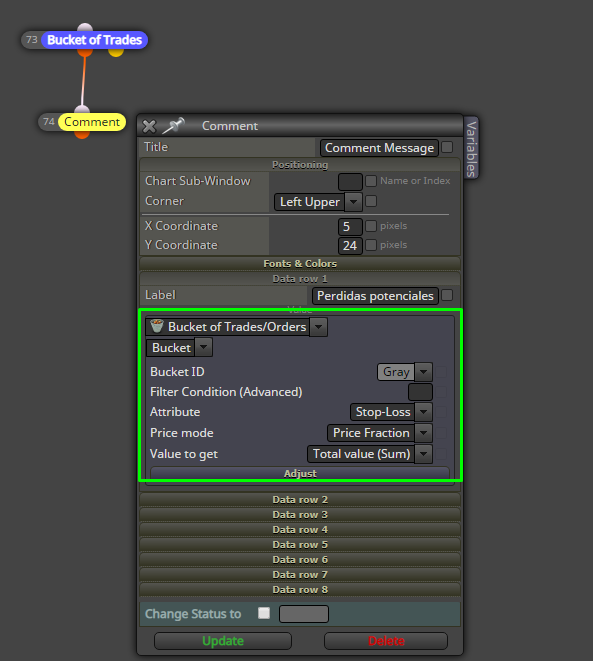Open the Variables side tab
Image resolution: width=593 pixels, height=661 pixels.
471,148
